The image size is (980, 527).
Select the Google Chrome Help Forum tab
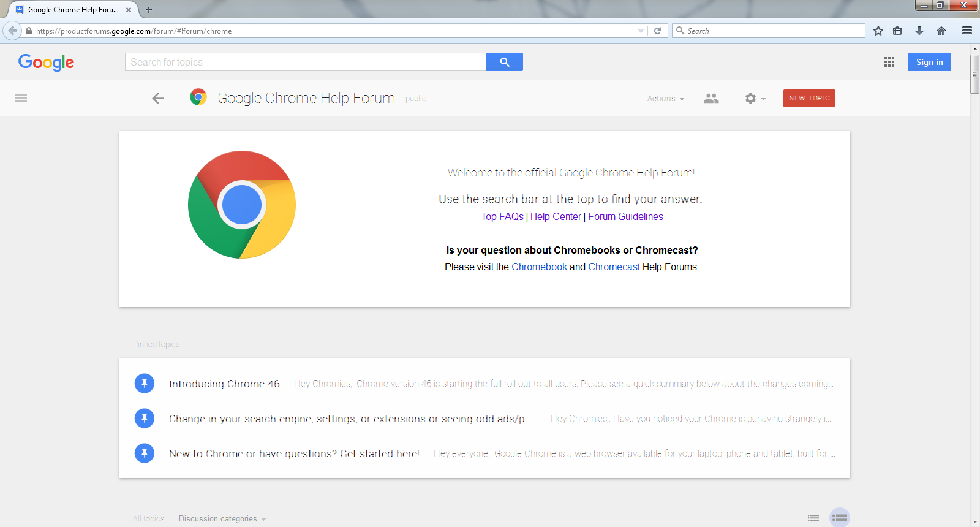pyautogui.click(x=73, y=10)
